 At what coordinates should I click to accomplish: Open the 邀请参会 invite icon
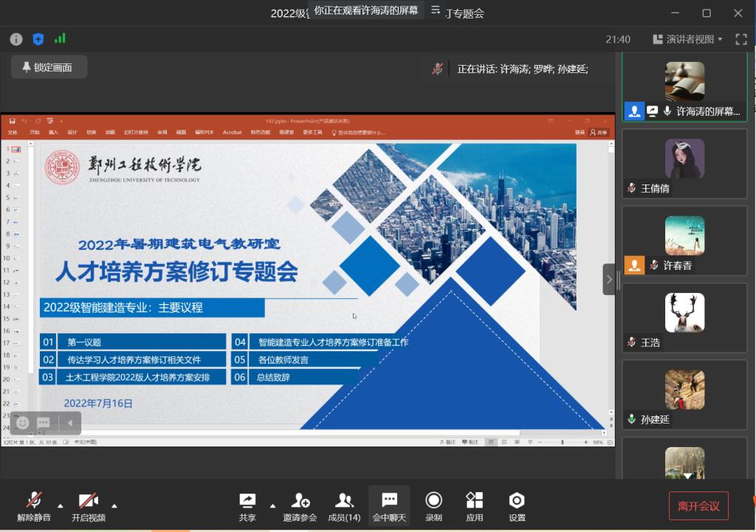click(300, 506)
